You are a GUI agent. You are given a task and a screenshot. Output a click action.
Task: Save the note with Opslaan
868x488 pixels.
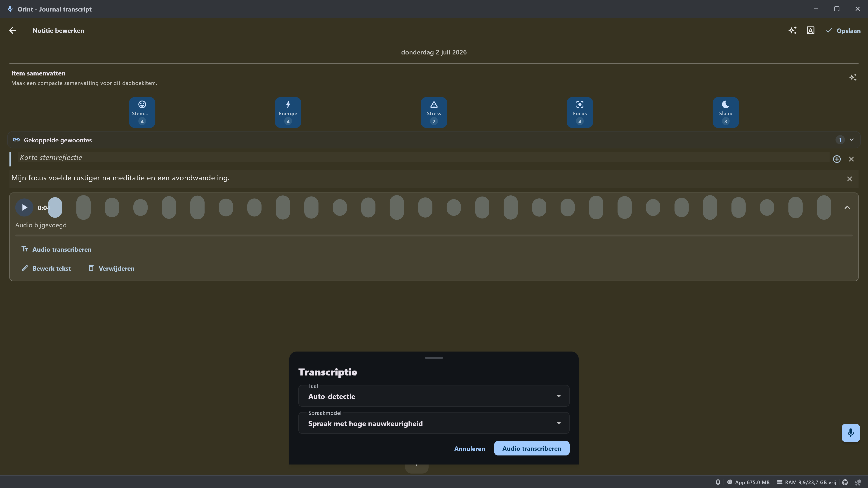pos(843,31)
